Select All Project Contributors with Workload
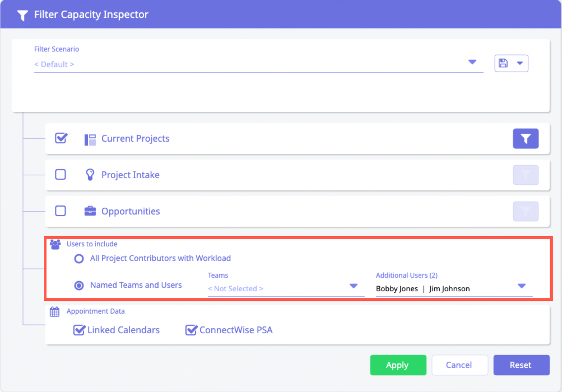The width and height of the screenshot is (562, 392). [x=79, y=258]
